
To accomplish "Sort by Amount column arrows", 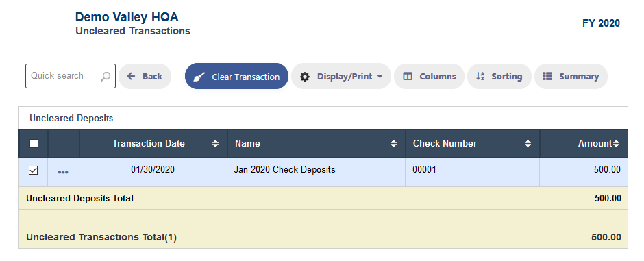I will (x=616, y=144).
